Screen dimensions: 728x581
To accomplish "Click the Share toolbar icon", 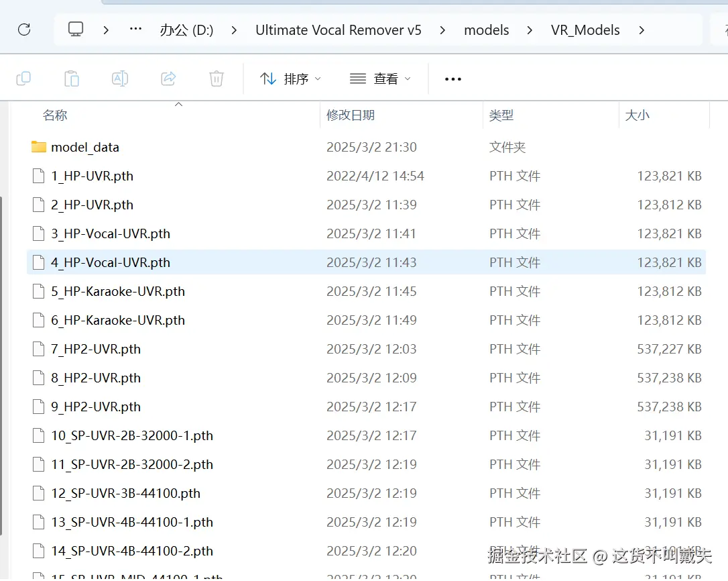I will [x=168, y=78].
